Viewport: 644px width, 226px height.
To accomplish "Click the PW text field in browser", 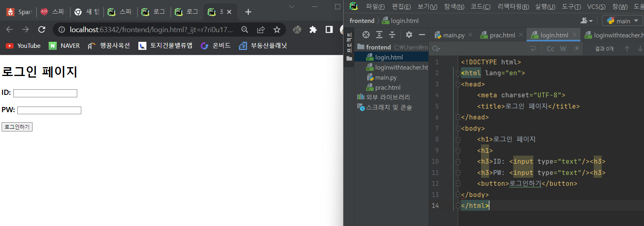I will tap(49, 110).
